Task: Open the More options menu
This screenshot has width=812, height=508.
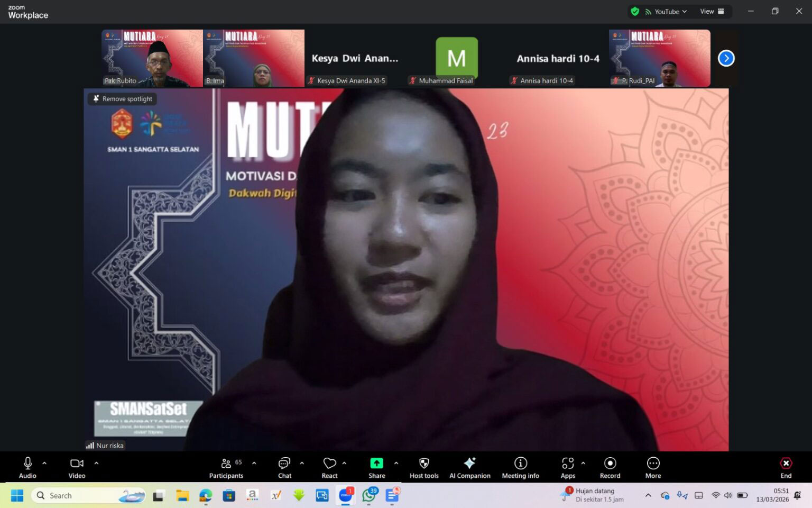Action: click(x=653, y=467)
